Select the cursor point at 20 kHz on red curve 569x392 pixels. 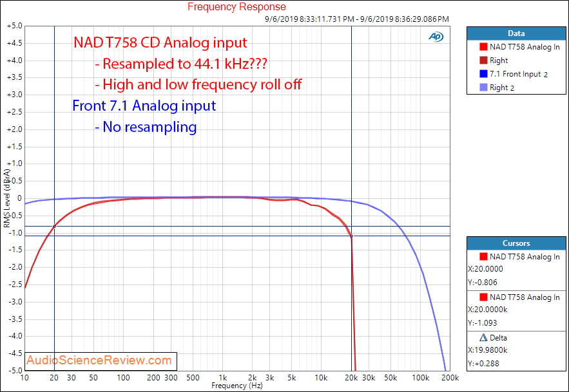coord(351,236)
